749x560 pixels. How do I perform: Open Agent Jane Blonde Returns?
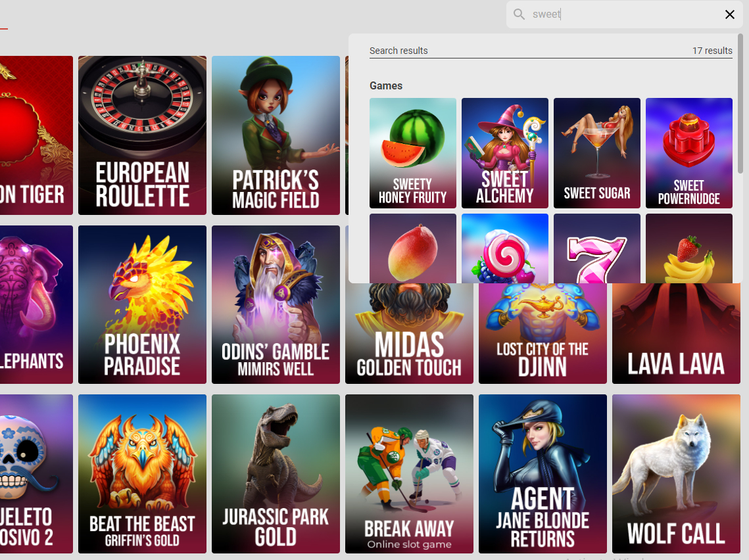[543, 474]
